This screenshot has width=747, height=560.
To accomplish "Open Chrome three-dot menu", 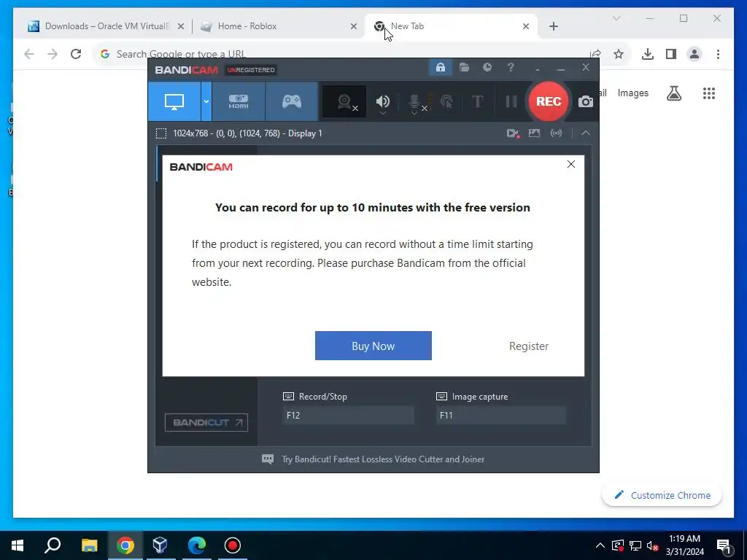I will [x=718, y=54].
